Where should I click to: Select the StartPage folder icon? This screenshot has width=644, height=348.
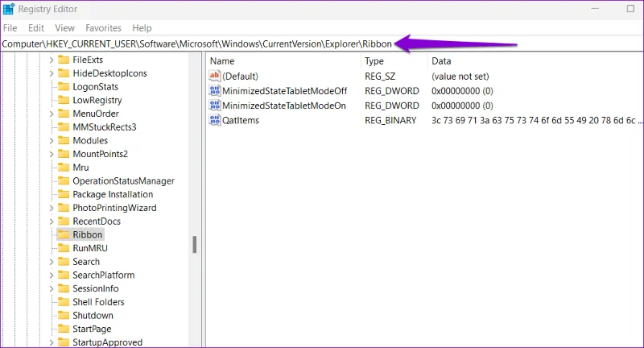click(x=64, y=329)
